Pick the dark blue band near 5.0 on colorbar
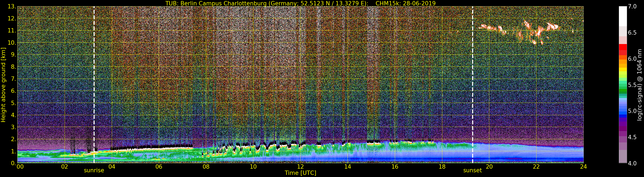Image resolution: width=644 pixels, height=177 pixels. coord(623,116)
